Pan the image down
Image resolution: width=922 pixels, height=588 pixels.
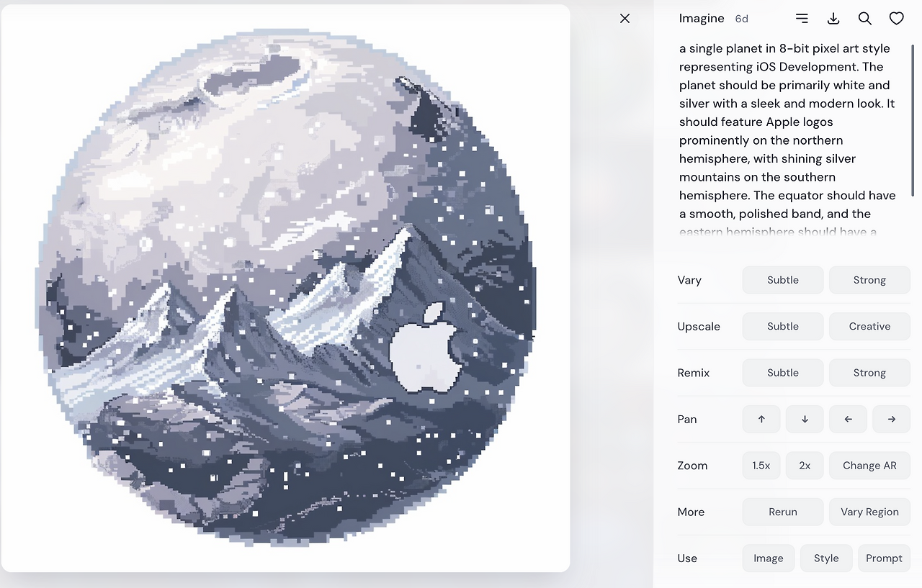(x=805, y=420)
